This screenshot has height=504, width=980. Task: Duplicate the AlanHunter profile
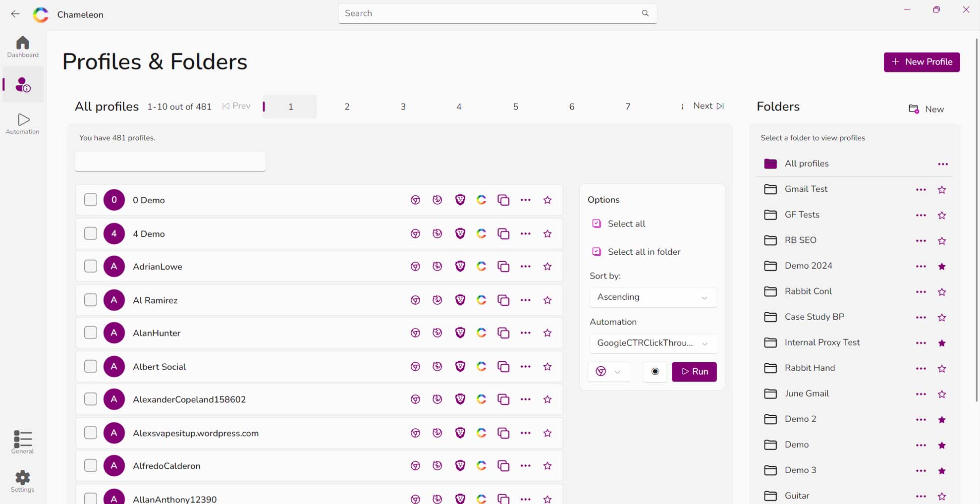[x=503, y=333]
